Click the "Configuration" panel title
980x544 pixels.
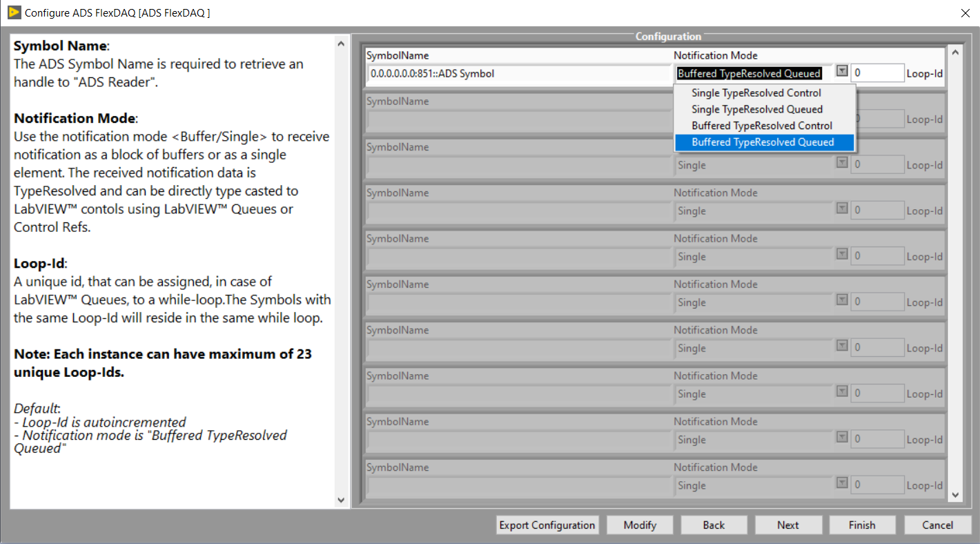[668, 37]
